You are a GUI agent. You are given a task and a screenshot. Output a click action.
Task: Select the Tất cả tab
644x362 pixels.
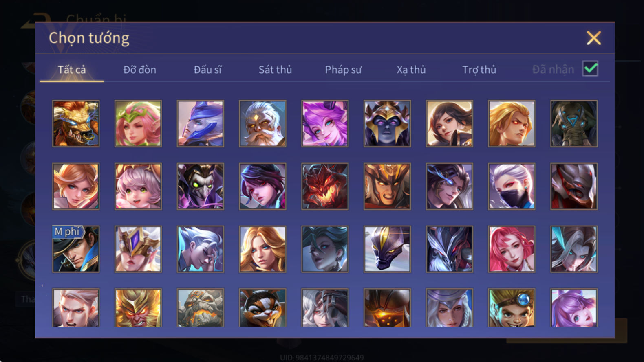click(72, 70)
